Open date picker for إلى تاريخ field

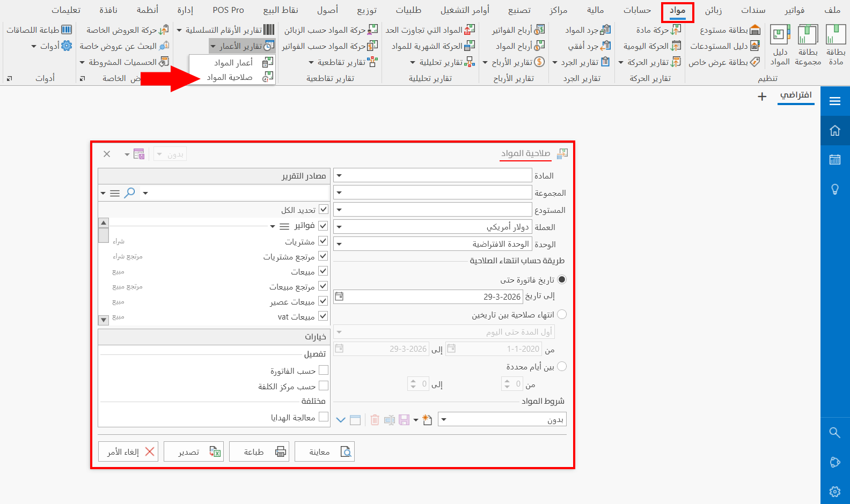point(339,296)
